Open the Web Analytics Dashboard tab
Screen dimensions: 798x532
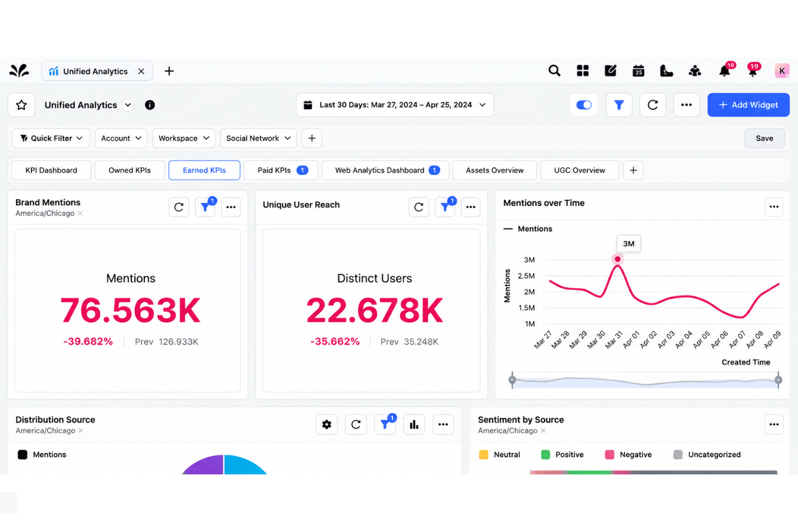pyautogui.click(x=386, y=170)
